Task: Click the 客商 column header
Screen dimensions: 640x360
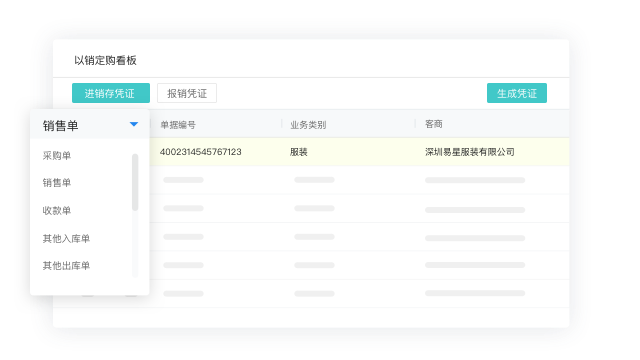Action: click(433, 124)
